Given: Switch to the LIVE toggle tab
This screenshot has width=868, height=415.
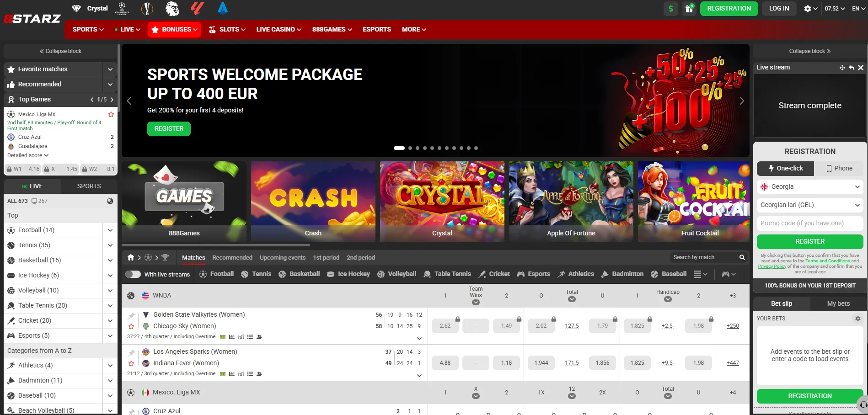Looking at the screenshot, I should point(32,186).
